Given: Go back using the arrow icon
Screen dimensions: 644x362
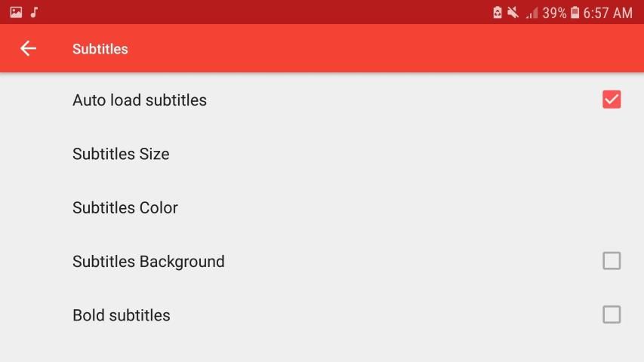Looking at the screenshot, I should [x=28, y=49].
